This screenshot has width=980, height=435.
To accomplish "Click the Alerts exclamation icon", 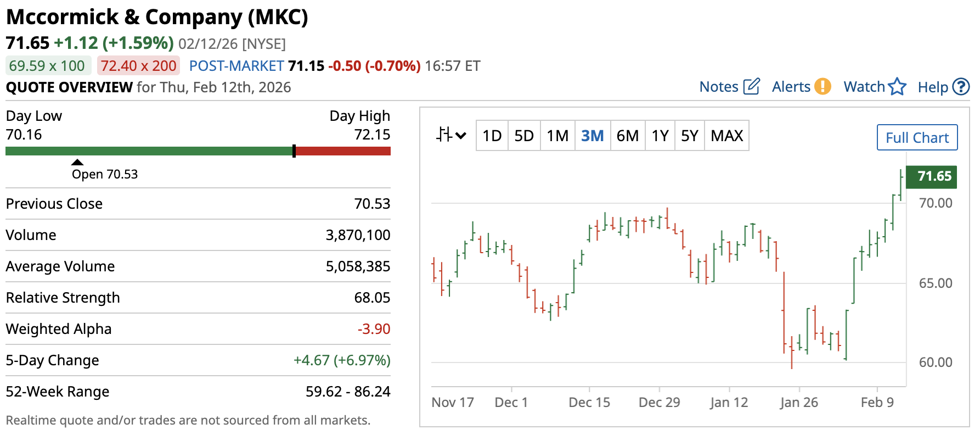I will tap(822, 87).
